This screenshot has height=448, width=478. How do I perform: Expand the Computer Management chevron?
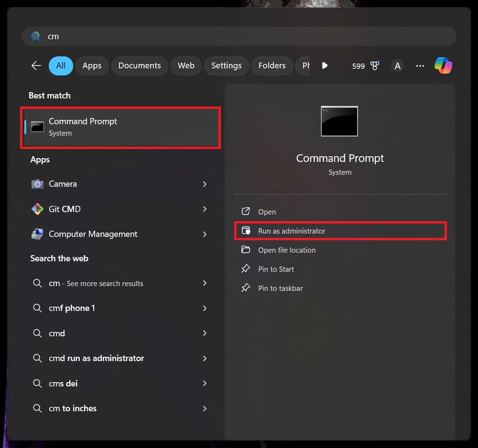(205, 234)
